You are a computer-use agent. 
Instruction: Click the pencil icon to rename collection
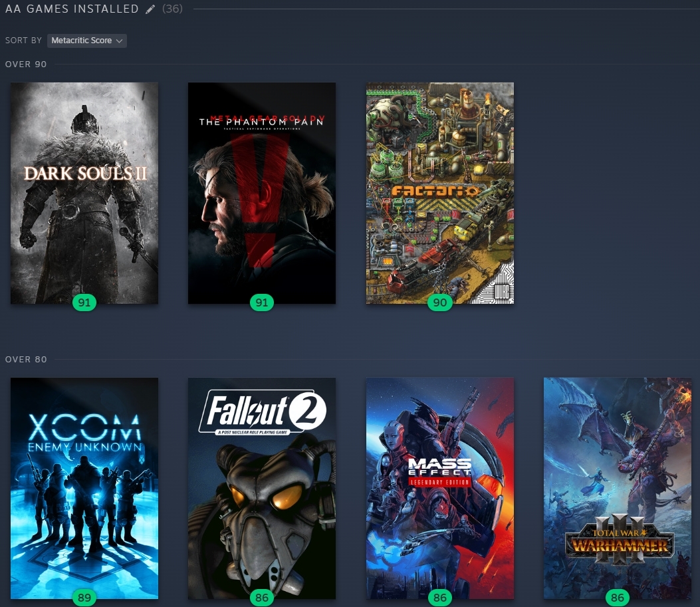coord(150,9)
